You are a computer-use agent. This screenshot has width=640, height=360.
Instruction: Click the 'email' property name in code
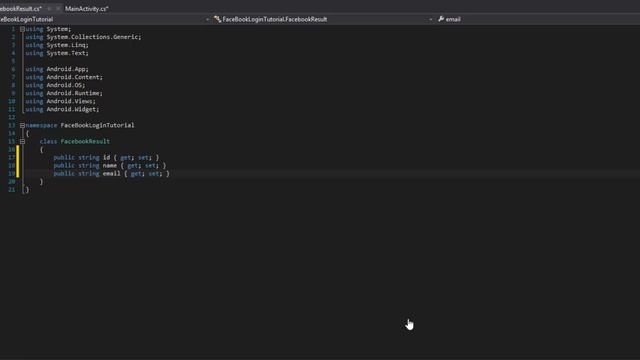coord(111,173)
